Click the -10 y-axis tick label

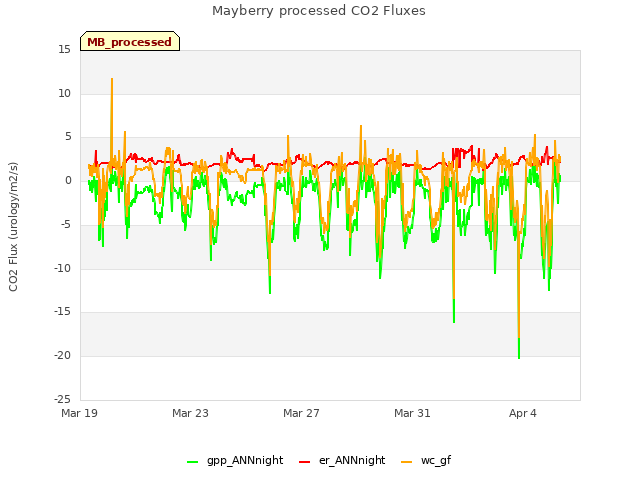62,268
